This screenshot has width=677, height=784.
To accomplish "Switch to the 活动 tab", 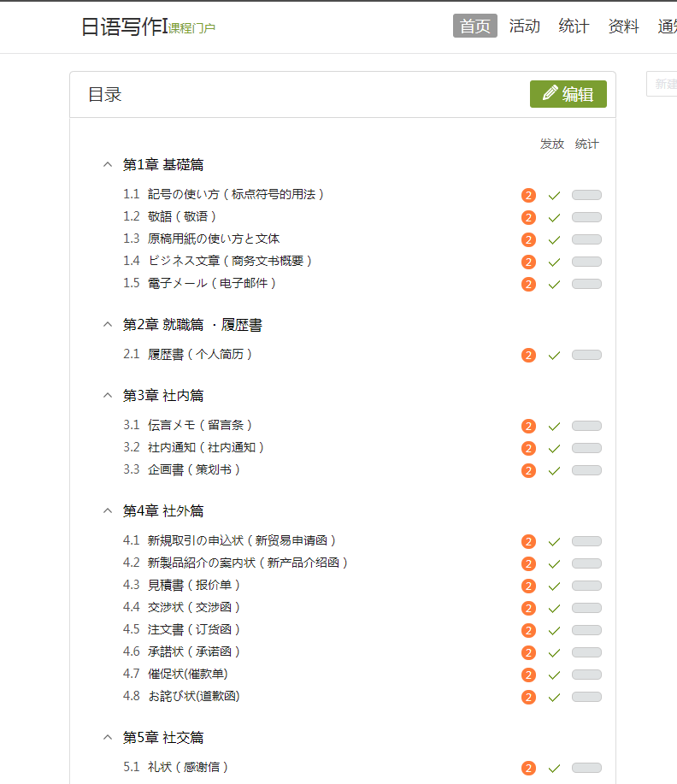I will (x=524, y=27).
